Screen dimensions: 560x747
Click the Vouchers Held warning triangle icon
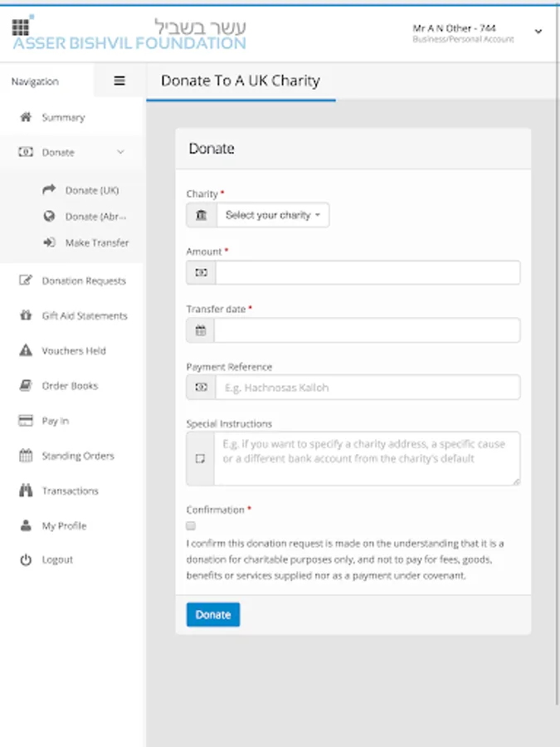[26, 351]
